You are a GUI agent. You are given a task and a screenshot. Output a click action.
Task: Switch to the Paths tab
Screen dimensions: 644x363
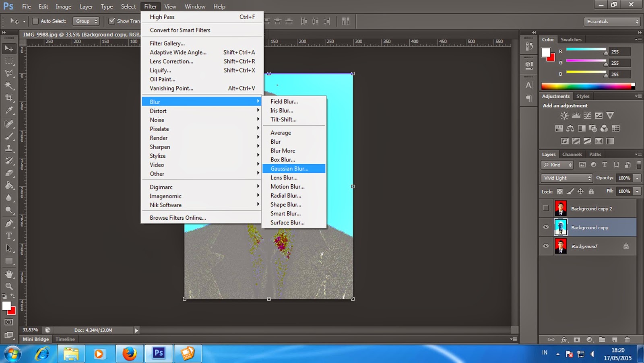click(595, 154)
